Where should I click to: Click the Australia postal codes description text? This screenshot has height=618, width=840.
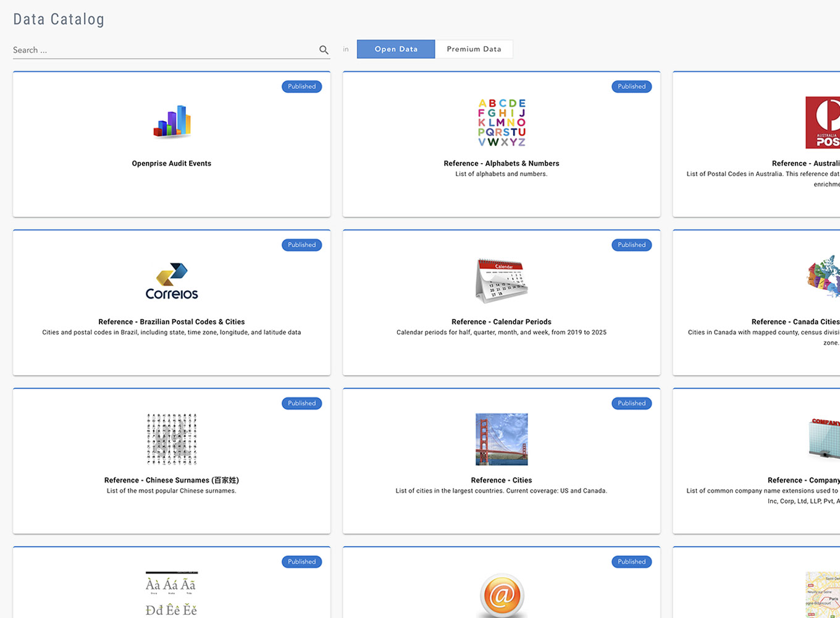(x=763, y=179)
